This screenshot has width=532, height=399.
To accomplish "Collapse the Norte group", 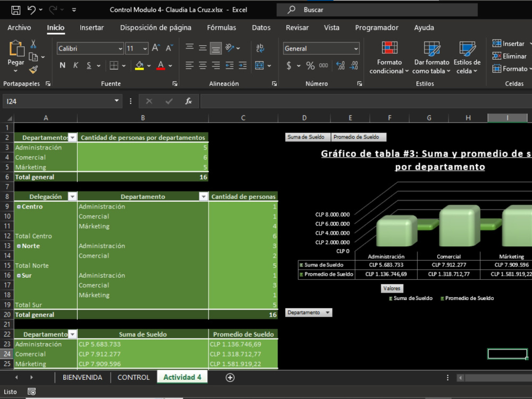I will (x=19, y=246).
